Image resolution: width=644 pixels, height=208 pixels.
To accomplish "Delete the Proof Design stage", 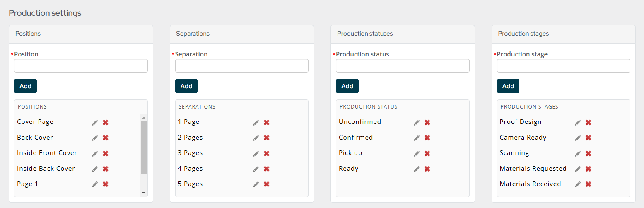I will [x=589, y=122].
